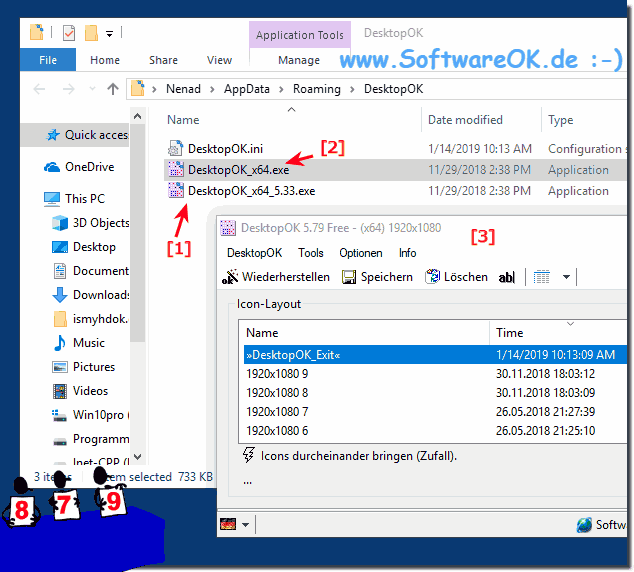Click Nenad in the address breadcrumb
Image resolution: width=634 pixels, height=572 pixels.
pyautogui.click(x=183, y=89)
